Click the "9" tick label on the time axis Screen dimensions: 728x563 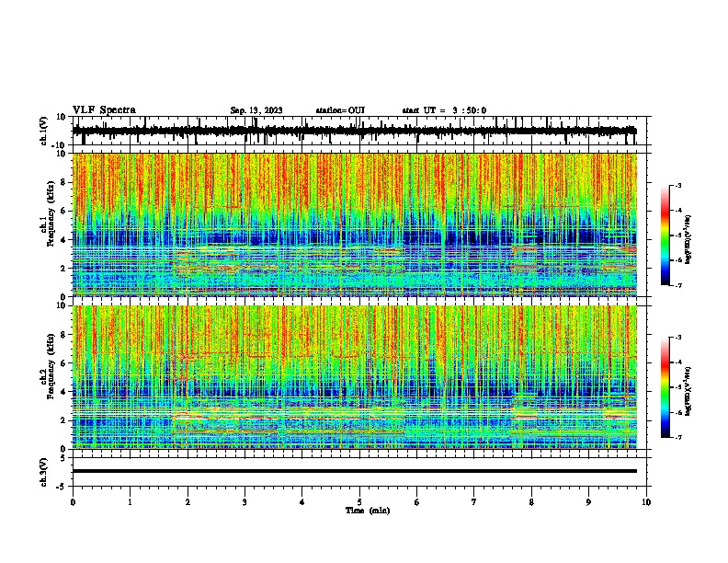point(588,502)
